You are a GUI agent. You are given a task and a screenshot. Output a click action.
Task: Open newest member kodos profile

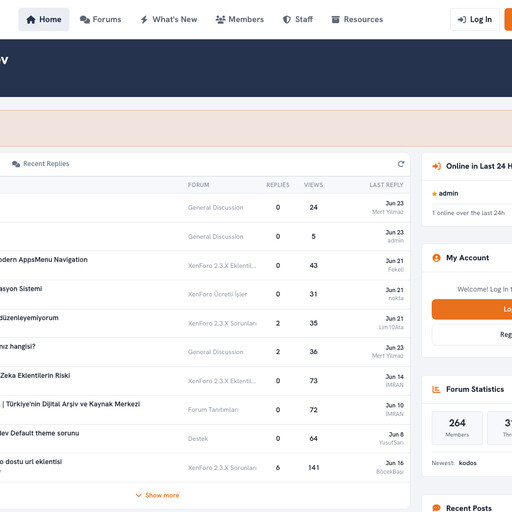(468, 463)
